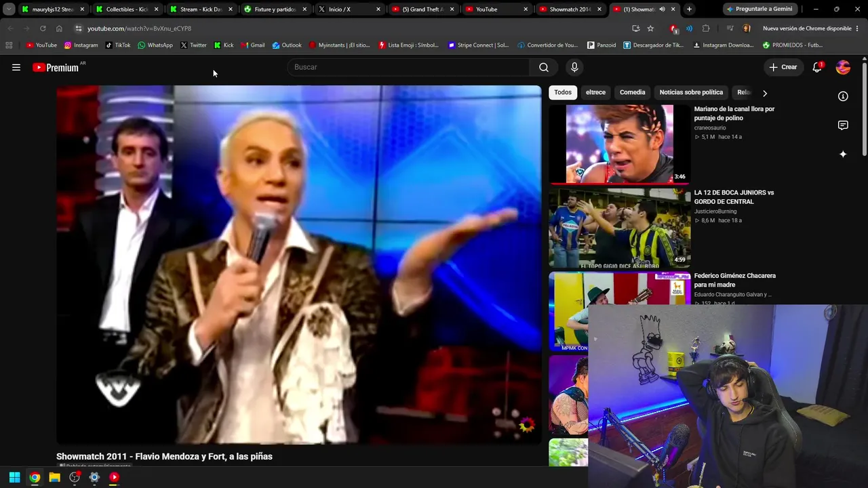Open Chrome three-dot menu
Image resolution: width=868 pixels, height=488 pixels.
858,28
